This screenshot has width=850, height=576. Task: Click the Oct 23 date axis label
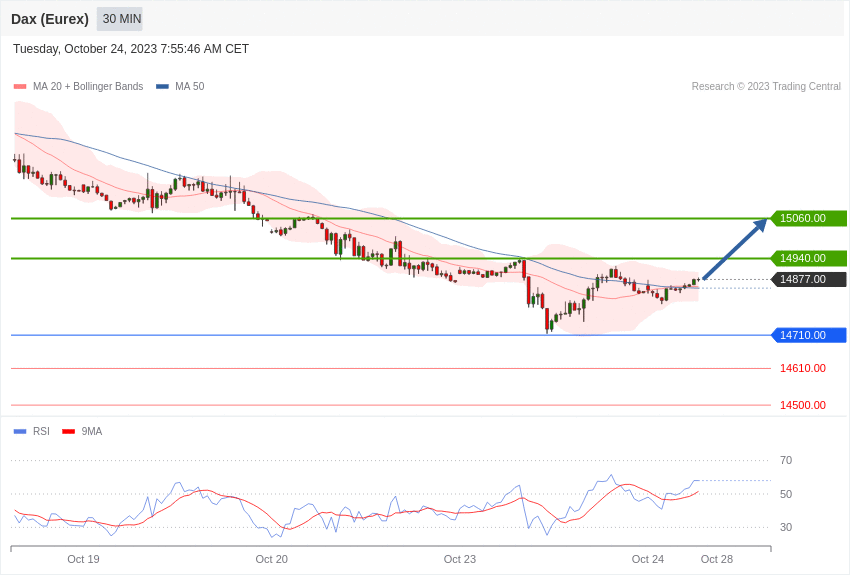(460, 559)
